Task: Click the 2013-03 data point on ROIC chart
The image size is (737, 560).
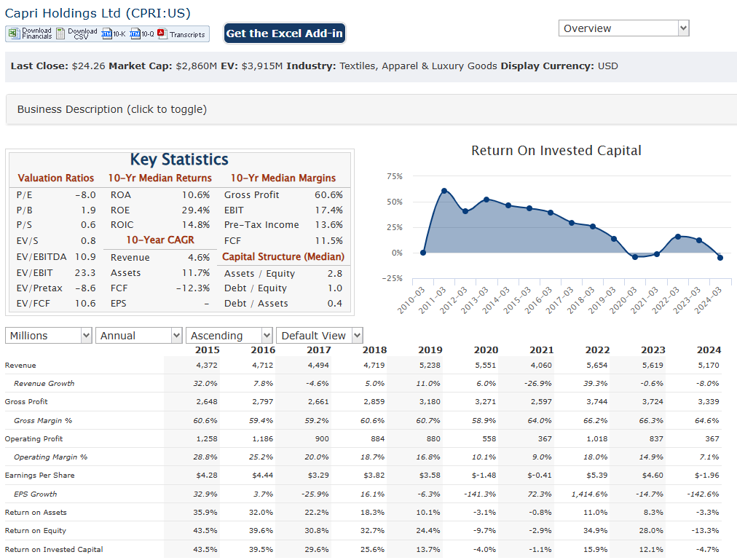Action: pos(486,200)
